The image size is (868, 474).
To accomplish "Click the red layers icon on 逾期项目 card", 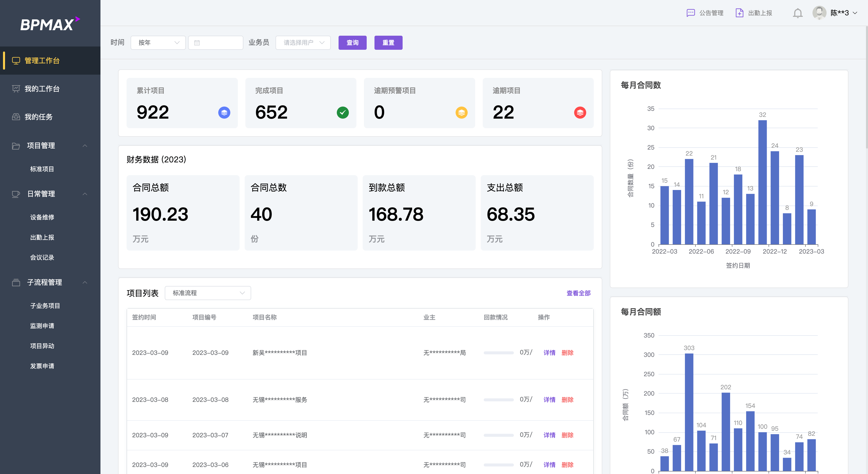I will (x=580, y=112).
